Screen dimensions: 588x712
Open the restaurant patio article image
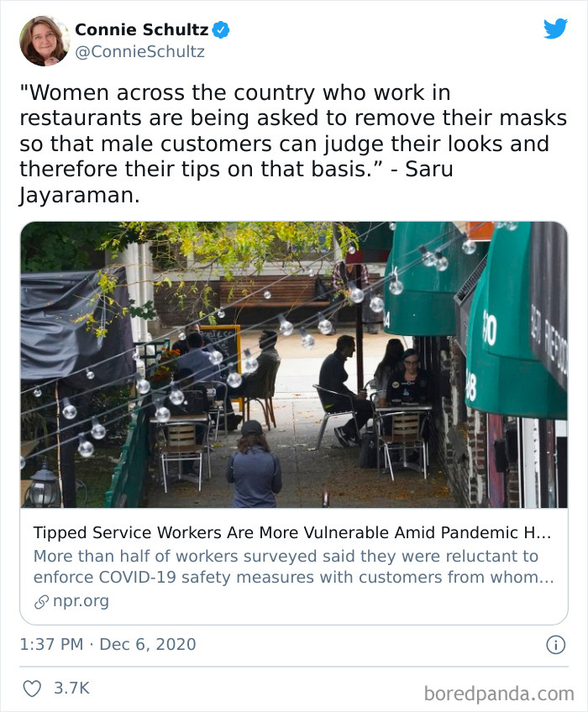[294, 364]
